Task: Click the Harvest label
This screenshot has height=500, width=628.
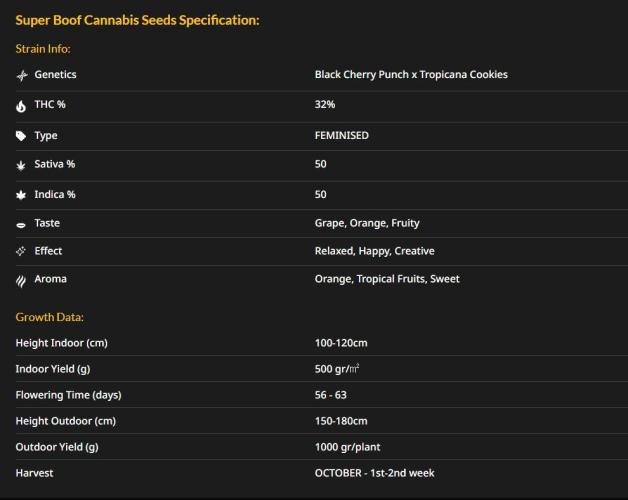Action: tap(34, 473)
